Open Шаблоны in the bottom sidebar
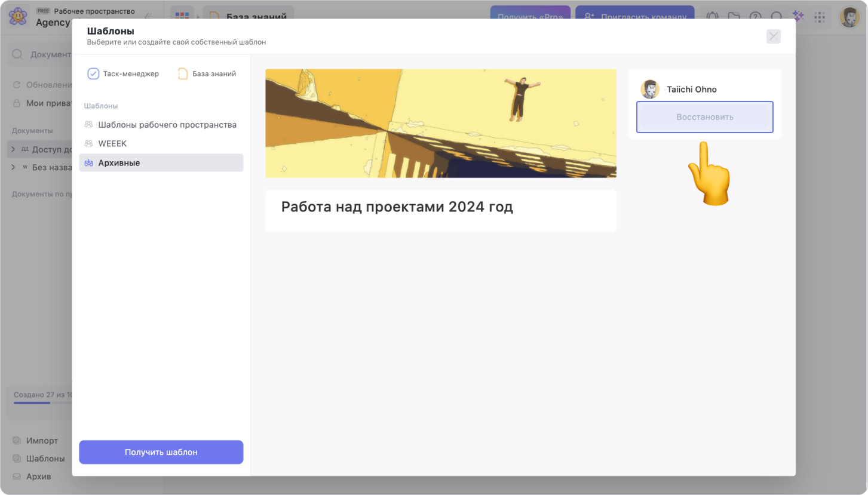This screenshot has width=868, height=495. pos(45,459)
